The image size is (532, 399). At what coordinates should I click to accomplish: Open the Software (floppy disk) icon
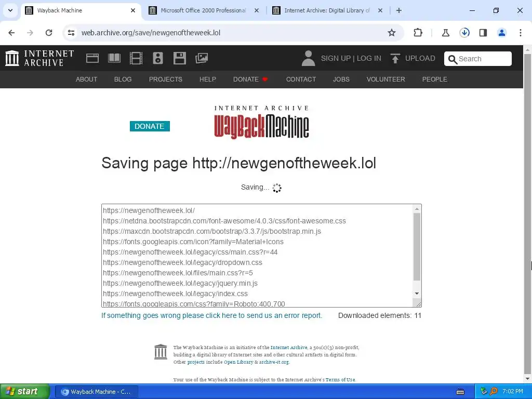179,58
